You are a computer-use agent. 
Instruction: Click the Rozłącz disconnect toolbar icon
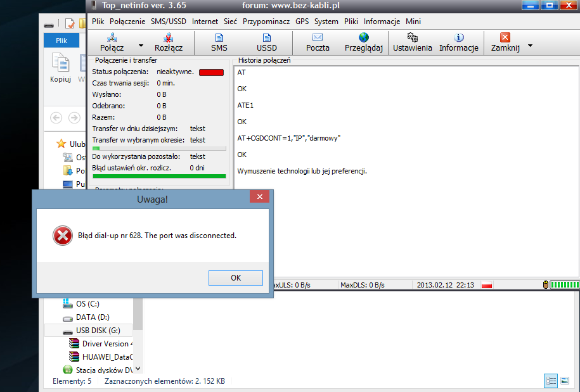point(169,38)
